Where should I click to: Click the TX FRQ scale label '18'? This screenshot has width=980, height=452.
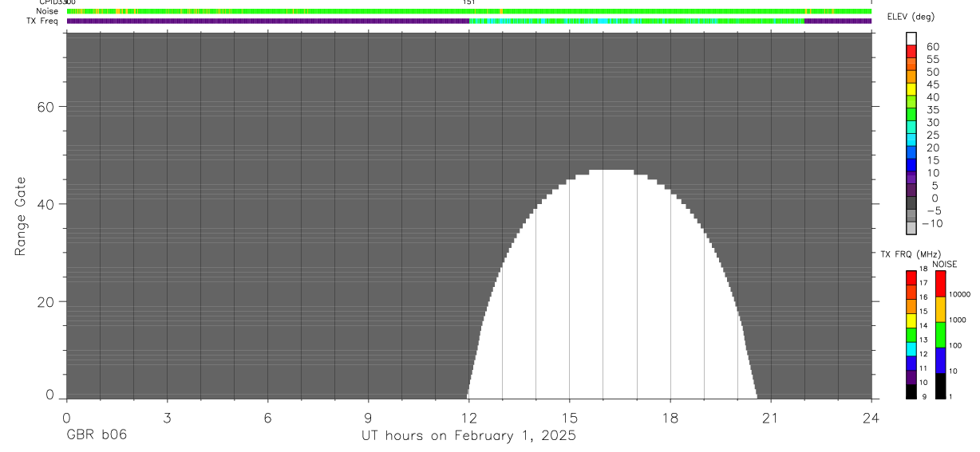coord(923,269)
